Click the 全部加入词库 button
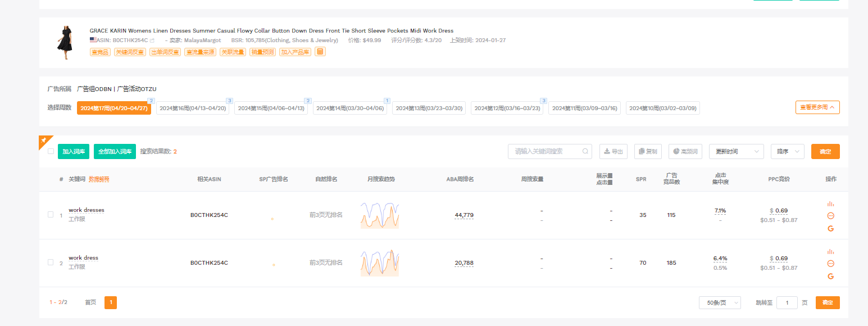This screenshot has width=868, height=326. (x=115, y=151)
